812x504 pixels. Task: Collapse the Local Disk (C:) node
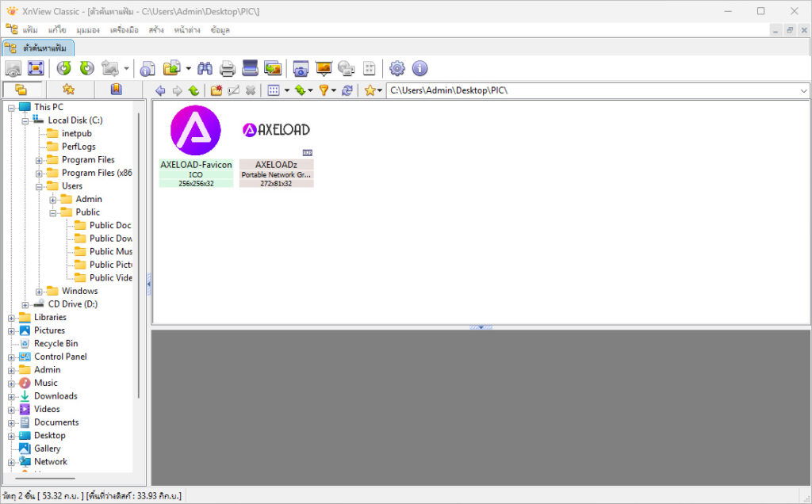(25, 121)
